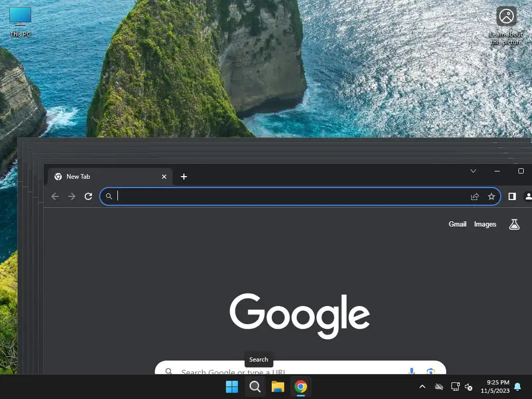
Task: Open the notifications bell icon
Action: 518,387
